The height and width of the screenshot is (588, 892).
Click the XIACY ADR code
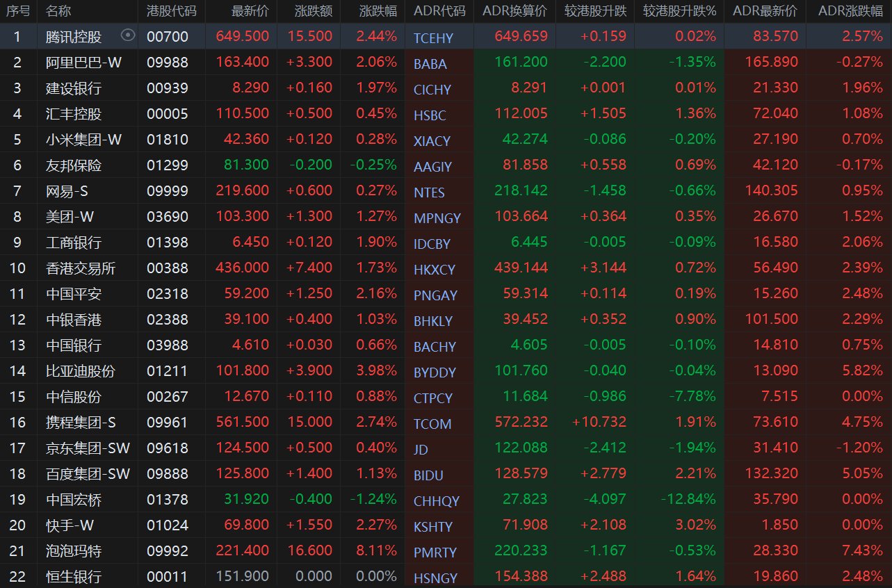pyautogui.click(x=432, y=141)
